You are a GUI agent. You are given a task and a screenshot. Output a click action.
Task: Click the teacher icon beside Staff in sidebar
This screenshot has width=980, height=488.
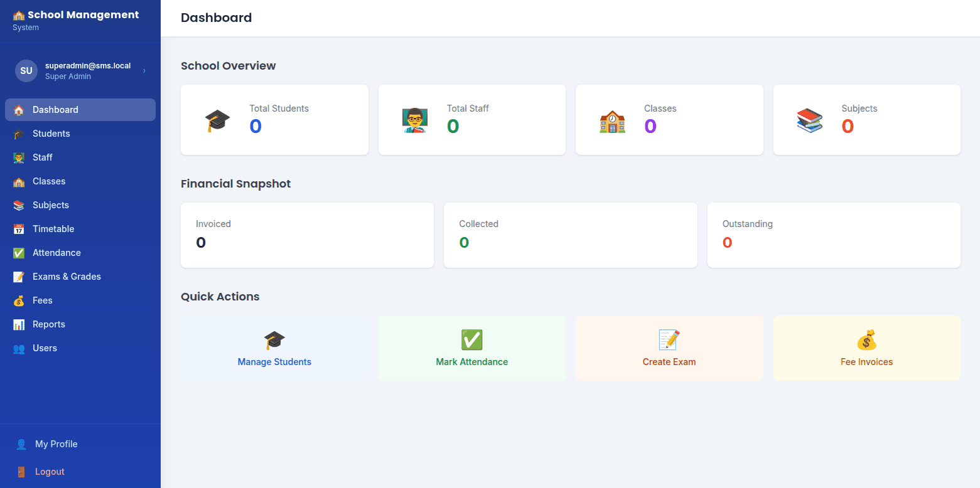point(19,157)
